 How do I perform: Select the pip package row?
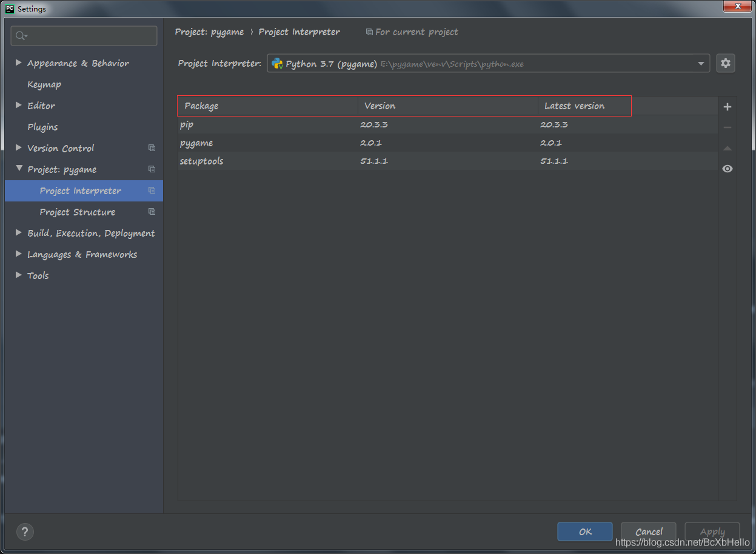click(447, 124)
